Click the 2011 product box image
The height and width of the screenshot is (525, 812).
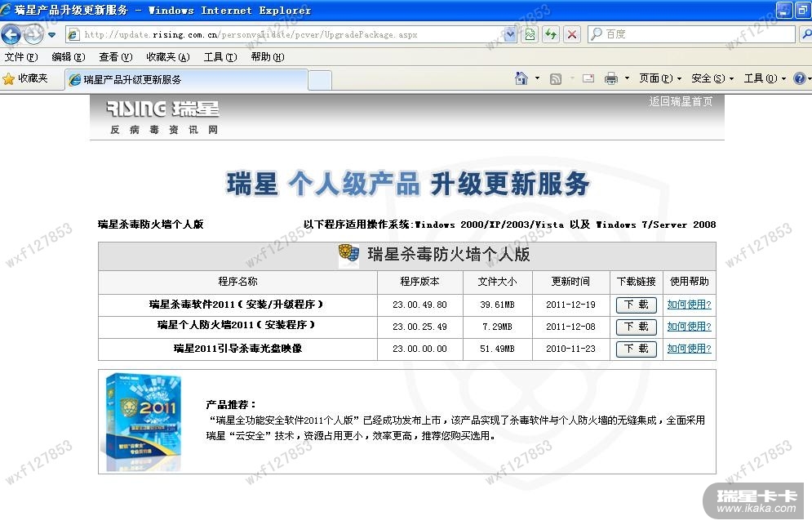tap(144, 421)
